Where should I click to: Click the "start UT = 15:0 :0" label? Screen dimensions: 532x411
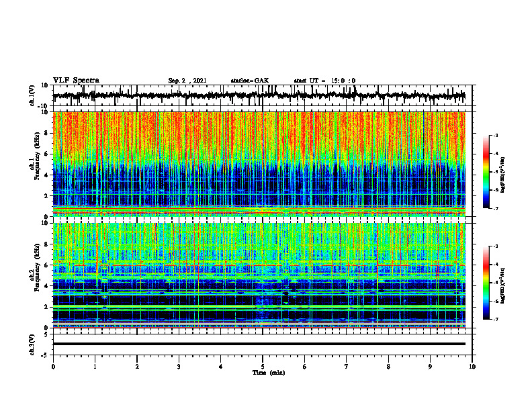pyautogui.click(x=324, y=81)
